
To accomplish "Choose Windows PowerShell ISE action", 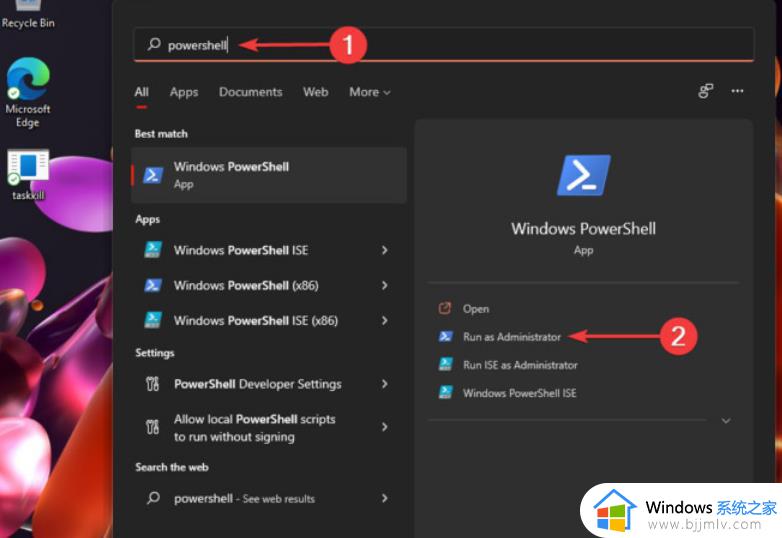I will (x=520, y=393).
